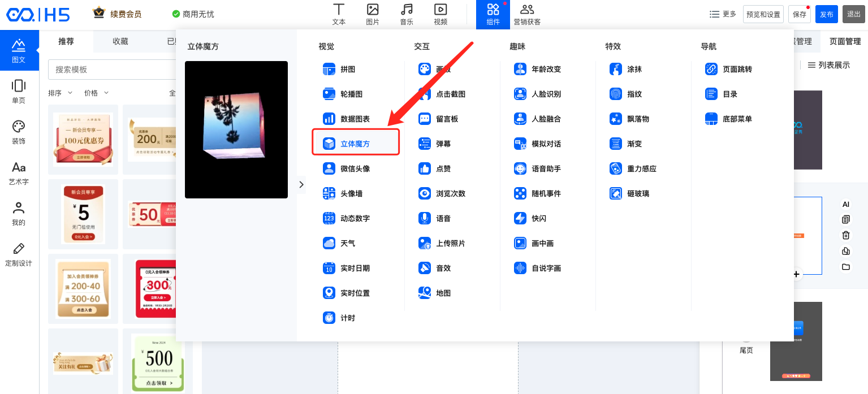Expand the 价格 price filter
Viewport: 868px width, 394px height.
click(96, 93)
